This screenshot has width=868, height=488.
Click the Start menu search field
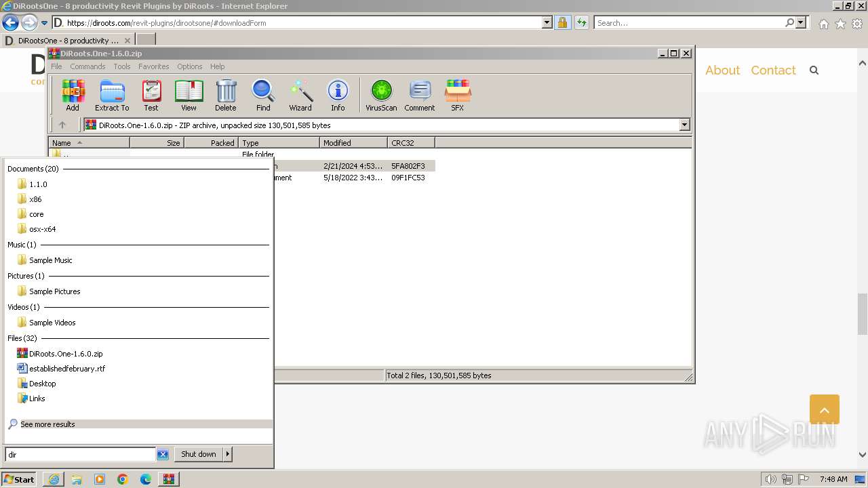[81, 455]
